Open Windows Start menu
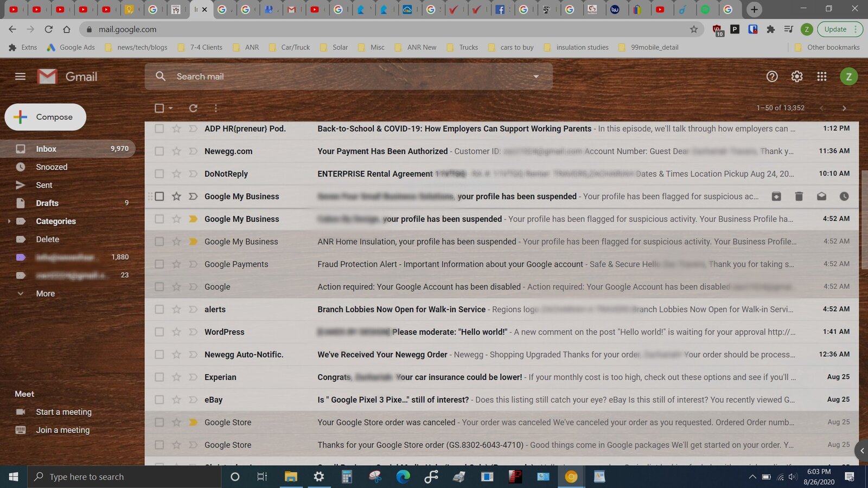The image size is (868, 488). (x=14, y=477)
